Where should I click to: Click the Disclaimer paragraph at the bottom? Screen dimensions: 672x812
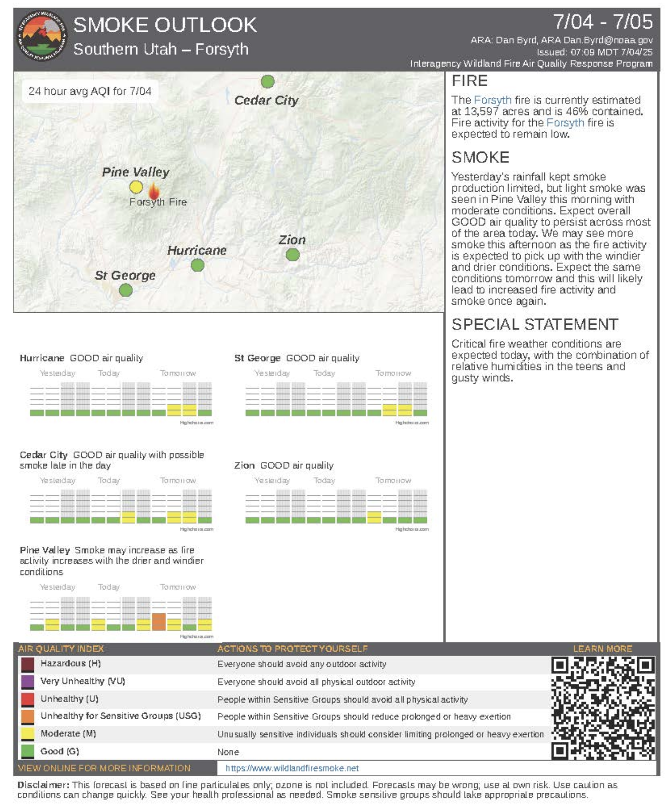tap(317, 790)
